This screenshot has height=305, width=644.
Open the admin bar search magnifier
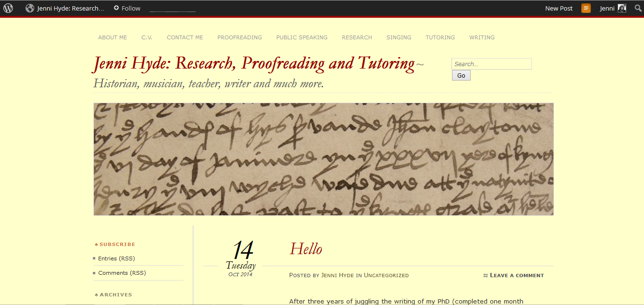[x=638, y=8]
